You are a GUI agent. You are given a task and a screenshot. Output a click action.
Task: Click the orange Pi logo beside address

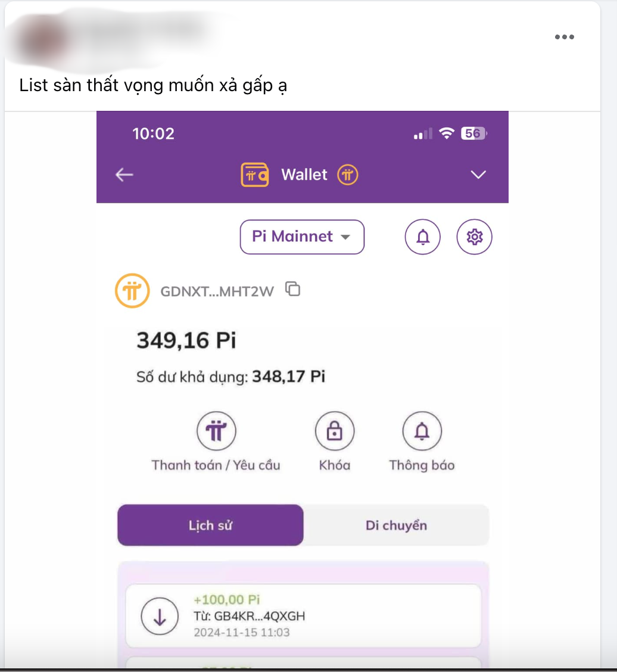point(132,291)
